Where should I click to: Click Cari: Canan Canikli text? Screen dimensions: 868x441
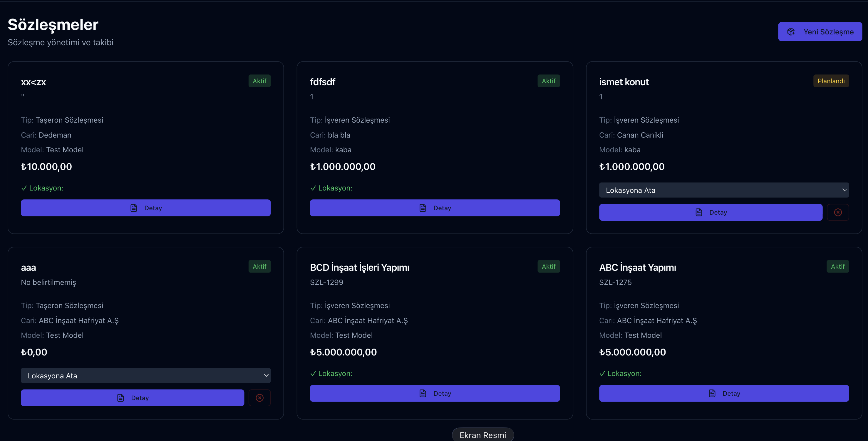[x=631, y=135]
